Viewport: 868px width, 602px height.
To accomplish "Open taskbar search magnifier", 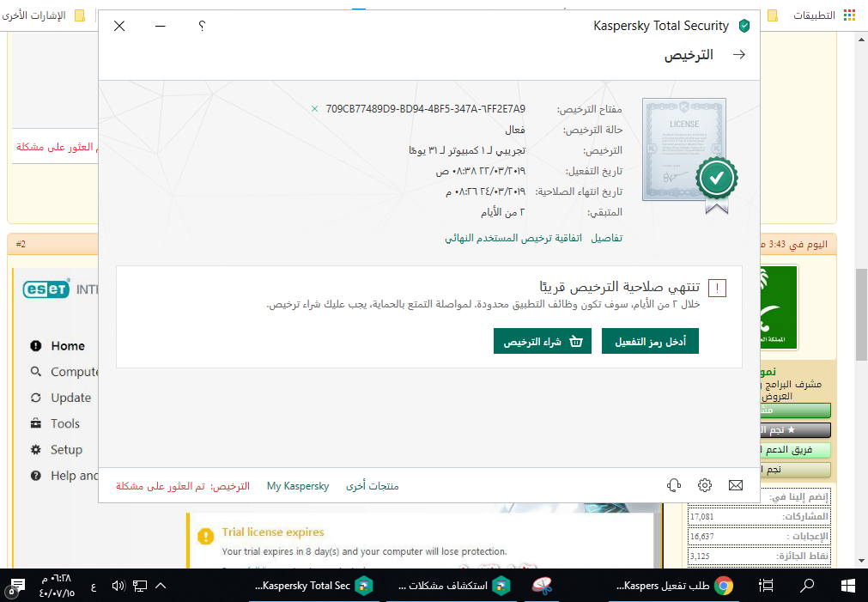I will (808, 586).
